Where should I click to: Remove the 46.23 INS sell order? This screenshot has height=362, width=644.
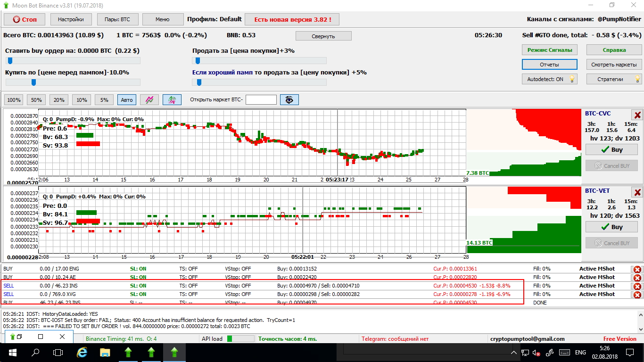637,286
